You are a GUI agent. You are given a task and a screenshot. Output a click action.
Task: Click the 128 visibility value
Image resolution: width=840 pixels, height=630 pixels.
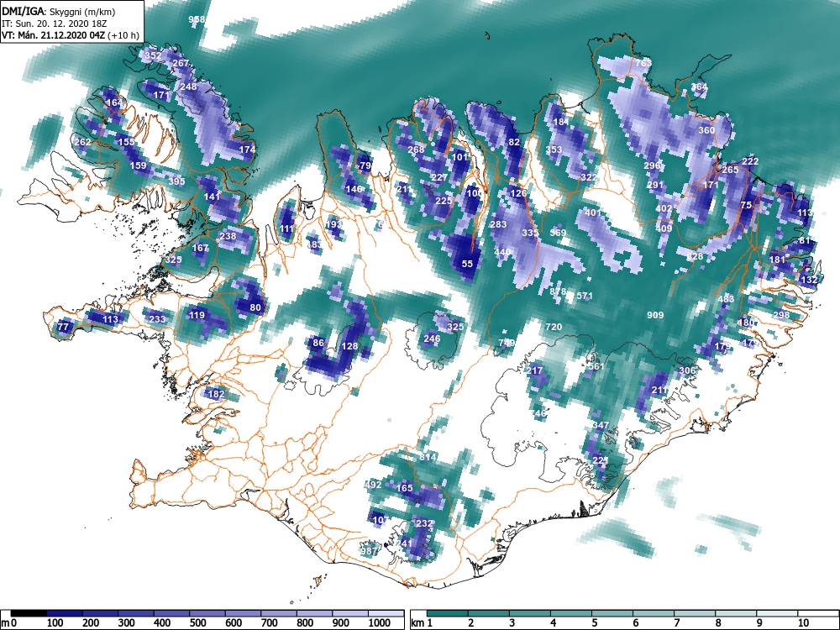tap(349, 346)
